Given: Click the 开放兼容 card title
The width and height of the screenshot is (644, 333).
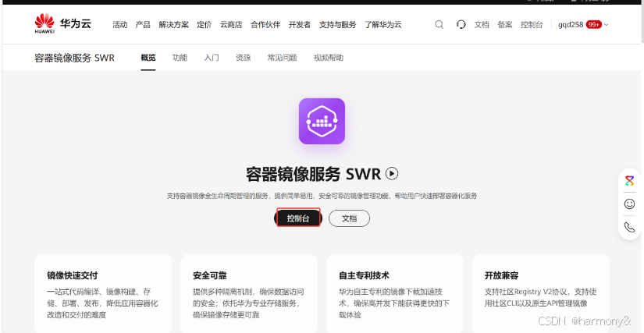Looking at the screenshot, I should [501, 275].
